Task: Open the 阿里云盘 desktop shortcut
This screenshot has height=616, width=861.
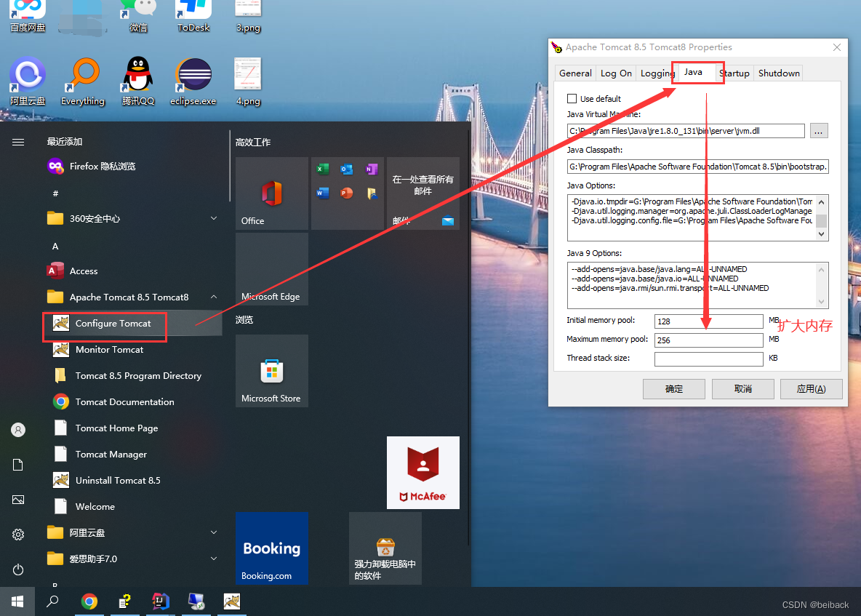Action: 28,81
